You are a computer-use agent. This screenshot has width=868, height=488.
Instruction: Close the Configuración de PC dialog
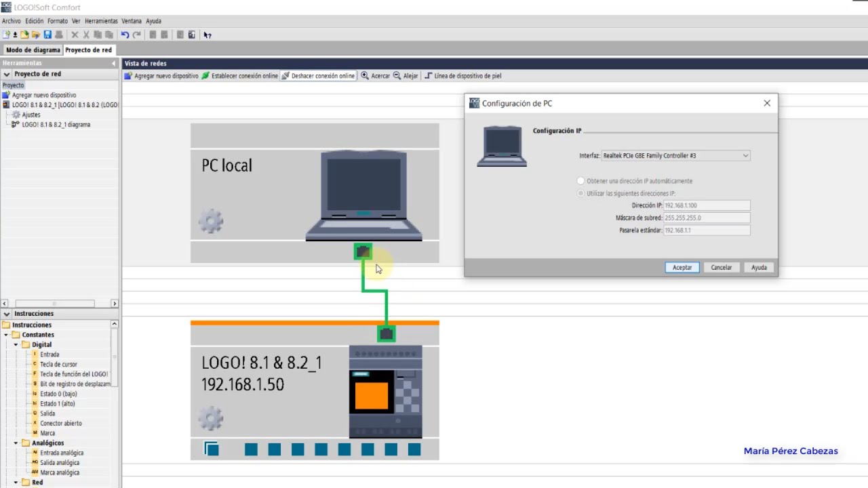coord(767,103)
